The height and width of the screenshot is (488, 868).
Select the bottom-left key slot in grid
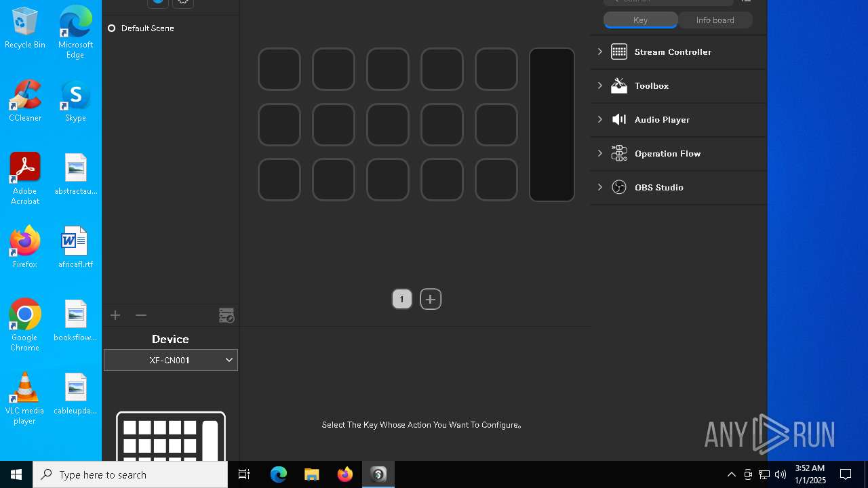point(279,180)
